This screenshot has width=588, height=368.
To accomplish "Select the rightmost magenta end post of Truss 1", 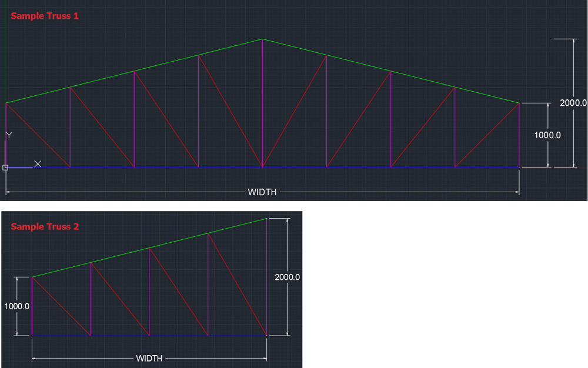I will 519,135.
